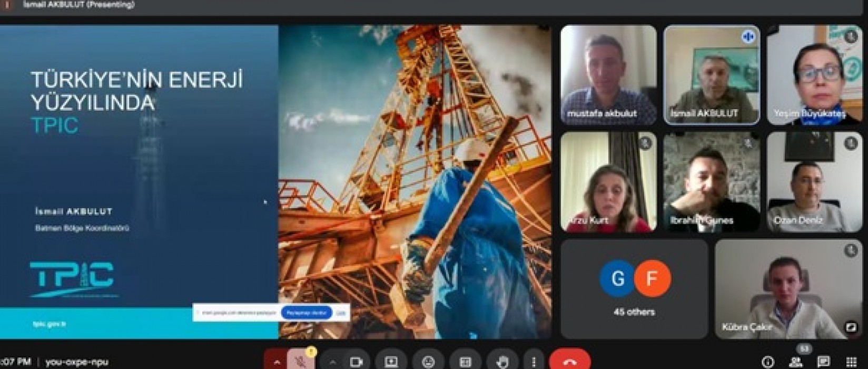Image resolution: width=868 pixels, height=369 pixels.
Task: Open the three-dot more options menu
Action: 533,362
